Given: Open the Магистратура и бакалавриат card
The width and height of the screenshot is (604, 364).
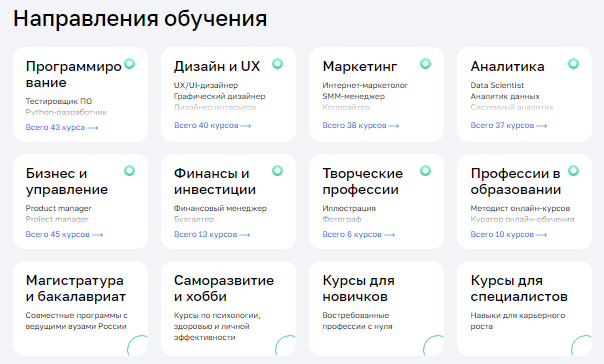Looking at the screenshot, I should pos(81,309).
